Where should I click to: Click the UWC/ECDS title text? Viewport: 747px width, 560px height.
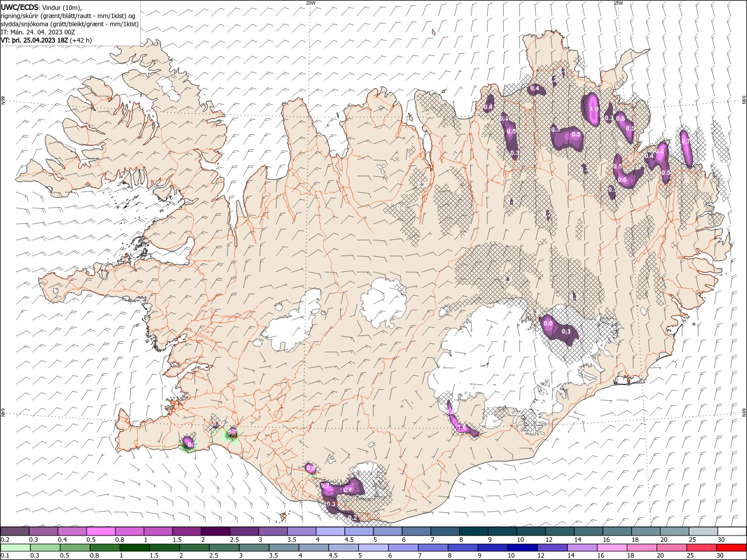[19, 7]
